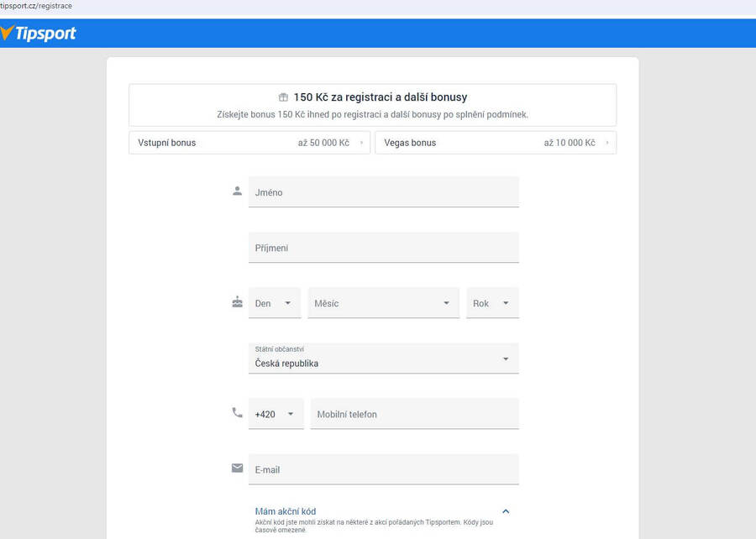Open the Státní občanství dropdown
Viewport: 756px width, 539px height.
(384, 358)
